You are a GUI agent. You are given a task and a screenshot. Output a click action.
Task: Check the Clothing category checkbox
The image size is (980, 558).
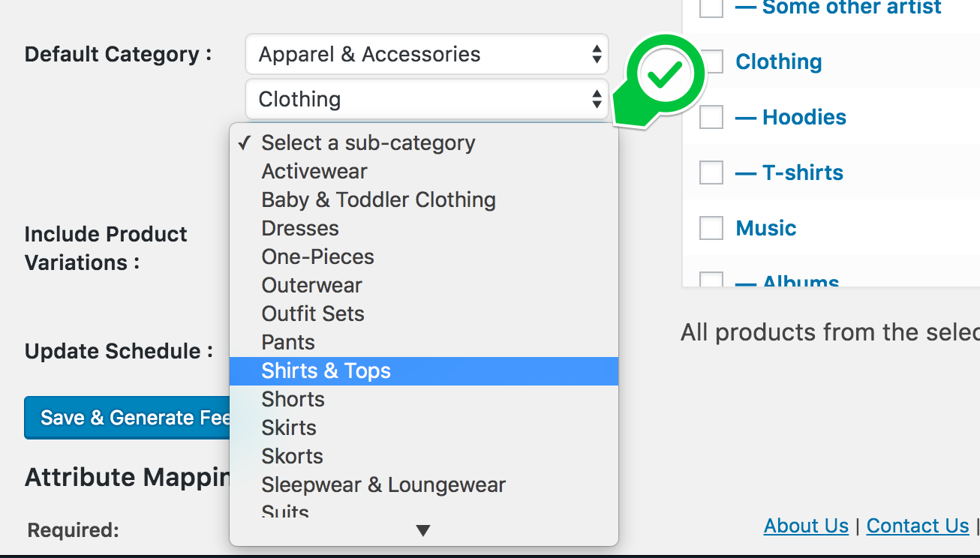(x=711, y=61)
